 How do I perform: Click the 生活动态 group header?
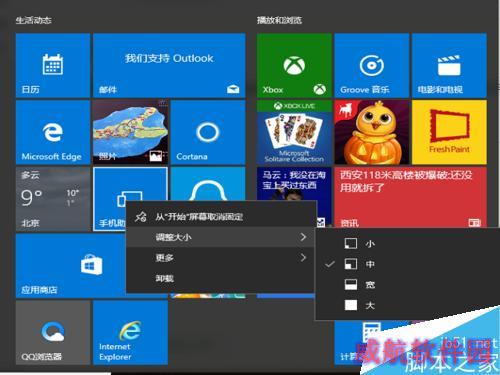[x=33, y=20]
